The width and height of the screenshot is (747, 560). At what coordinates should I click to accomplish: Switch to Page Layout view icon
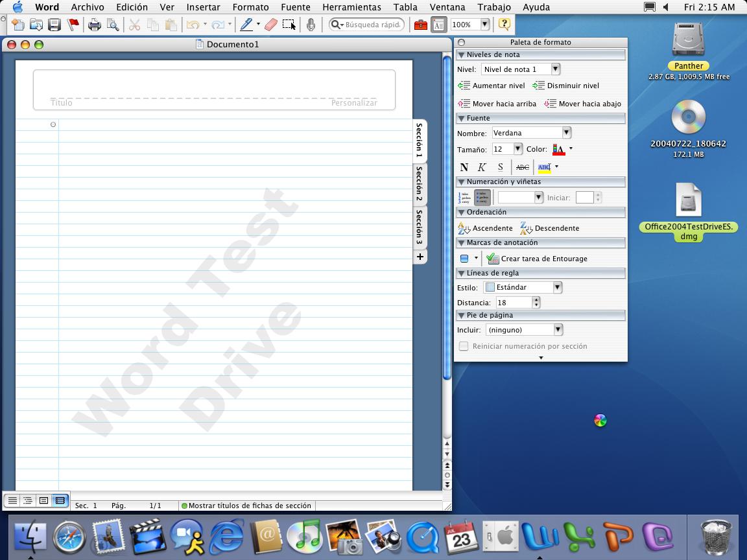(x=44, y=500)
